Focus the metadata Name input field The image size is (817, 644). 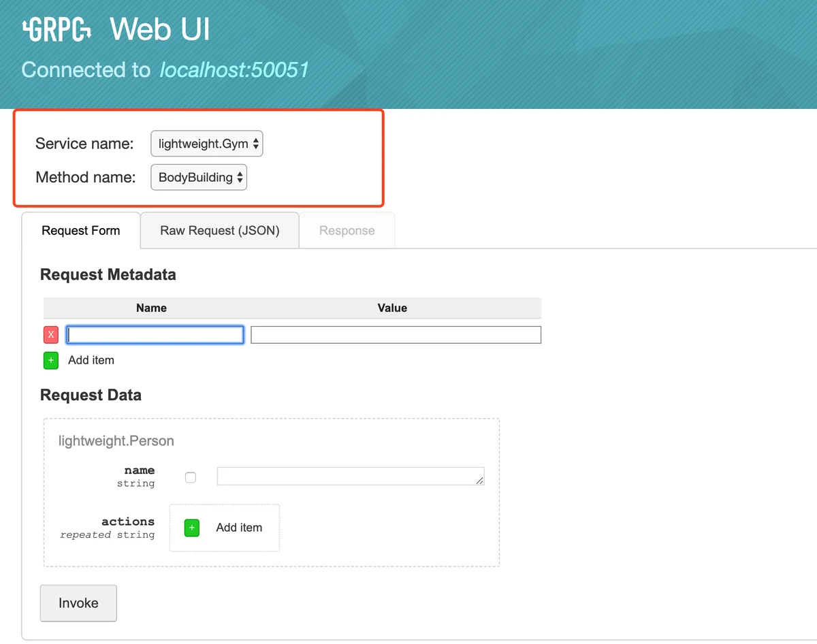point(155,335)
